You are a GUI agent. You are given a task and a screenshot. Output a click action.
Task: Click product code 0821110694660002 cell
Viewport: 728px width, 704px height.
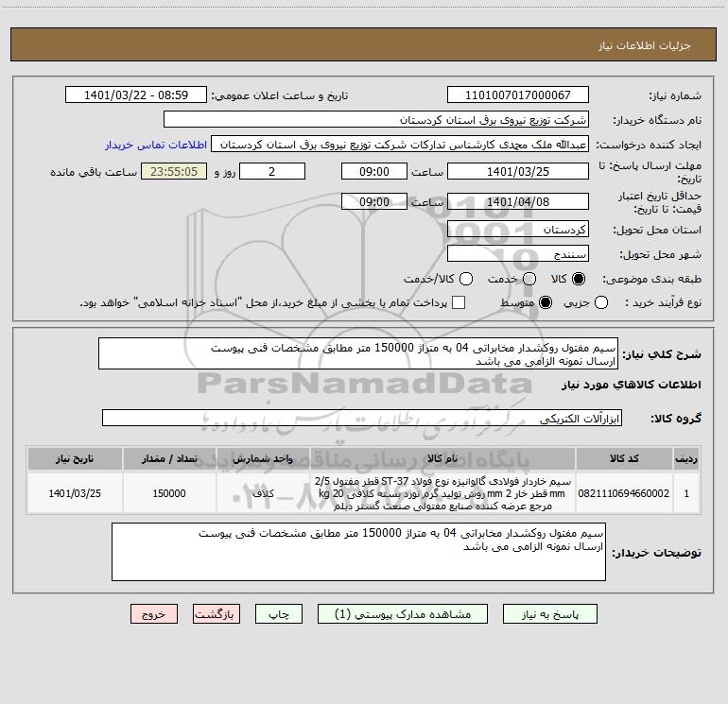click(624, 493)
